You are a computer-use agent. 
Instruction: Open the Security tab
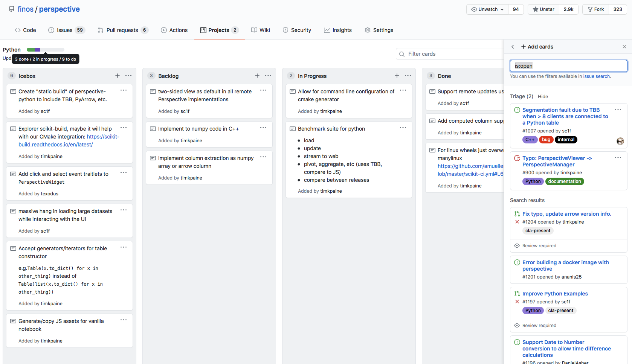point(297,30)
